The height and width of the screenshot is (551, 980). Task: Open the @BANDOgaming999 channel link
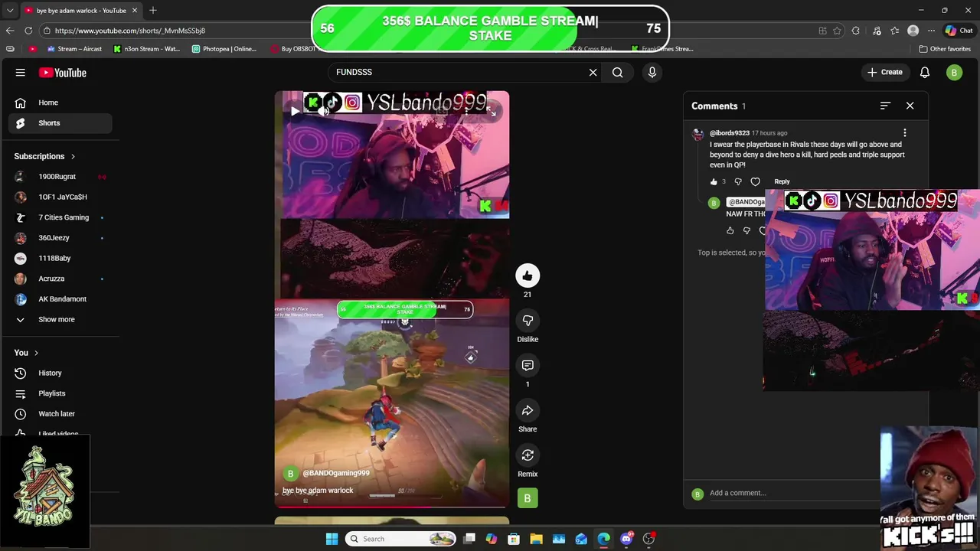(x=336, y=473)
